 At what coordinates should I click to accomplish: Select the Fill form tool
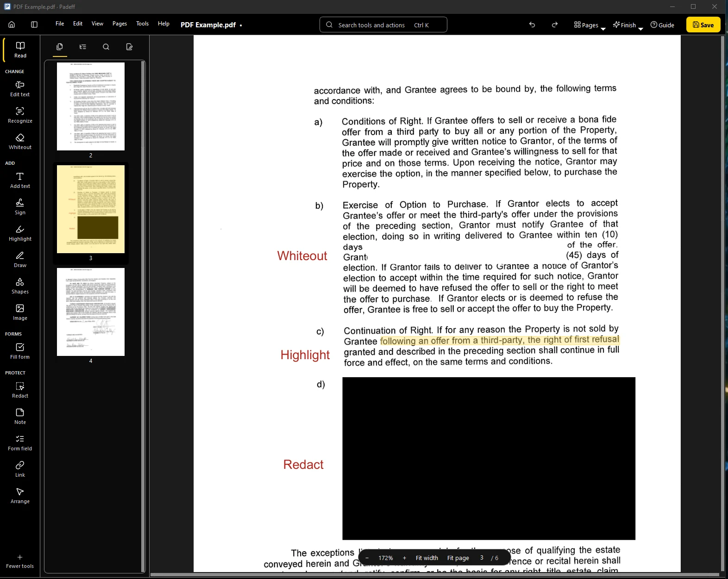(20, 351)
